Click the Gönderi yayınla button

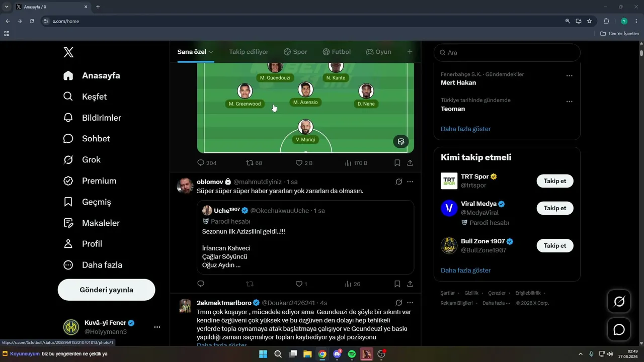tap(107, 290)
